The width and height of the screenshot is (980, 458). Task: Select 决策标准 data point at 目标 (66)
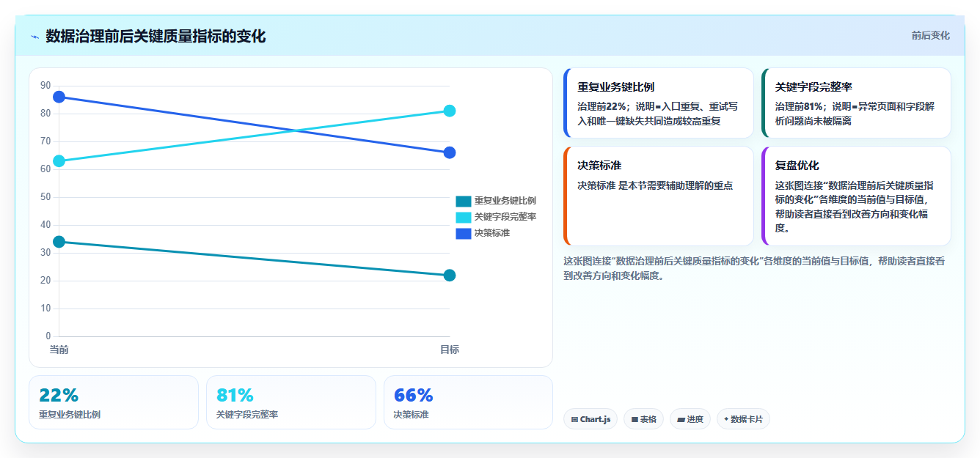tap(450, 152)
